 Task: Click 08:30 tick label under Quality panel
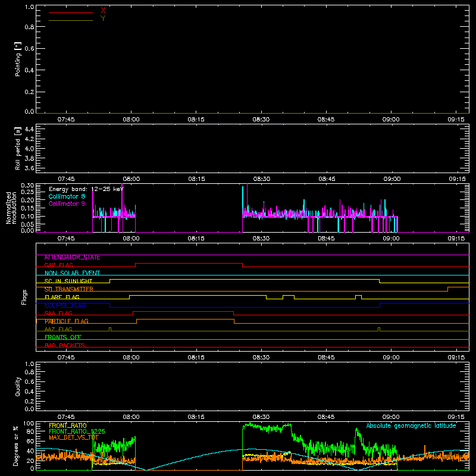tap(261, 417)
